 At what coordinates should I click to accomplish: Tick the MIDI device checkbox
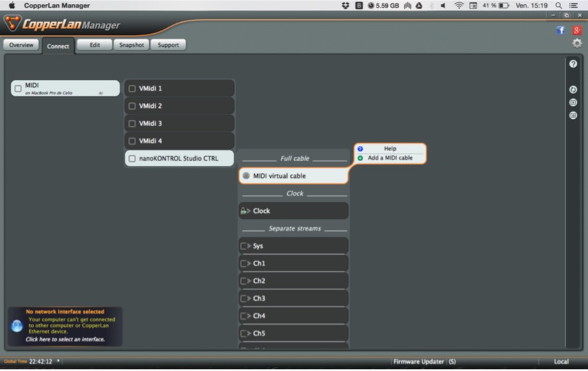click(18, 88)
